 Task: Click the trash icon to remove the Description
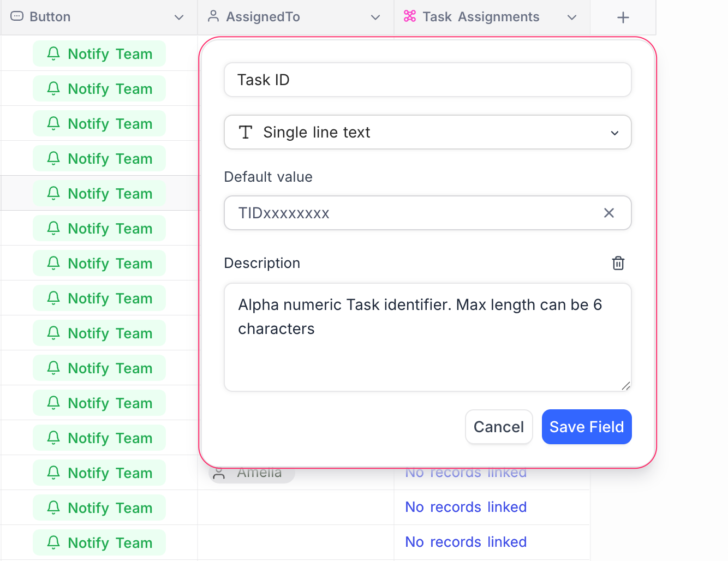(x=618, y=263)
